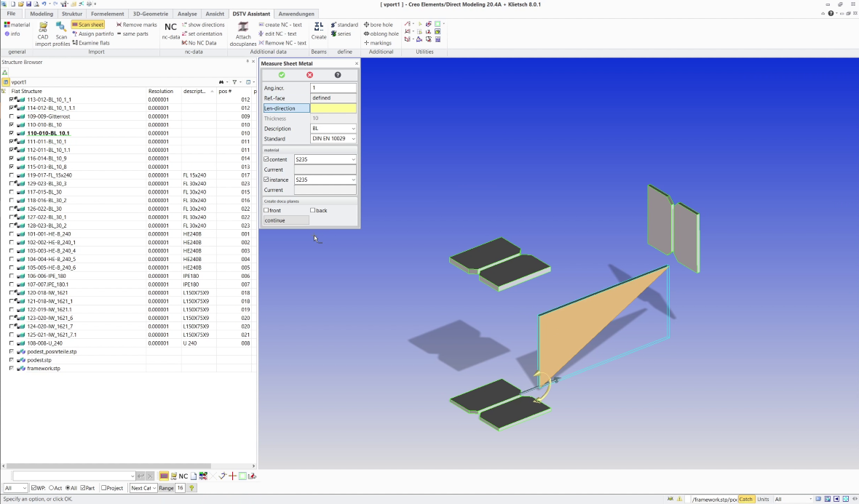Viewport: 859px width, 504px height.
Task: Enable the front docu plane checkbox
Action: [x=266, y=210]
